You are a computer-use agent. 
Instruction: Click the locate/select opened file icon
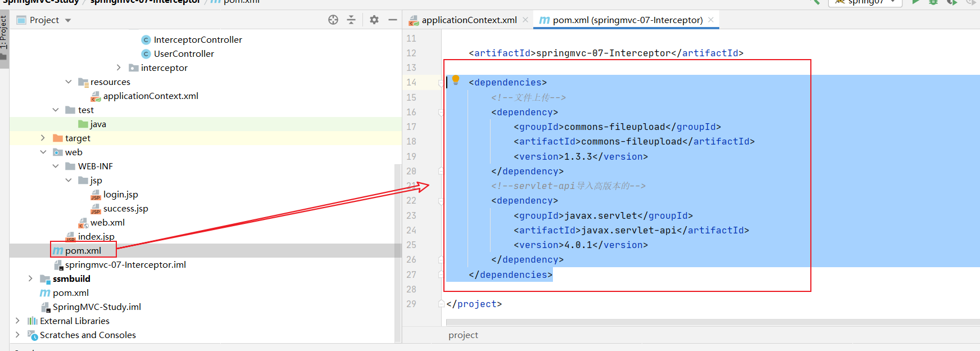pos(333,20)
